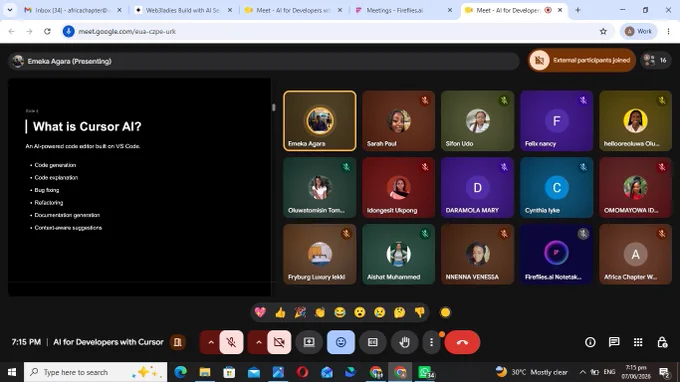This screenshot has height=382, width=680.
Task: Leave the call with red button
Action: click(x=462, y=342)
